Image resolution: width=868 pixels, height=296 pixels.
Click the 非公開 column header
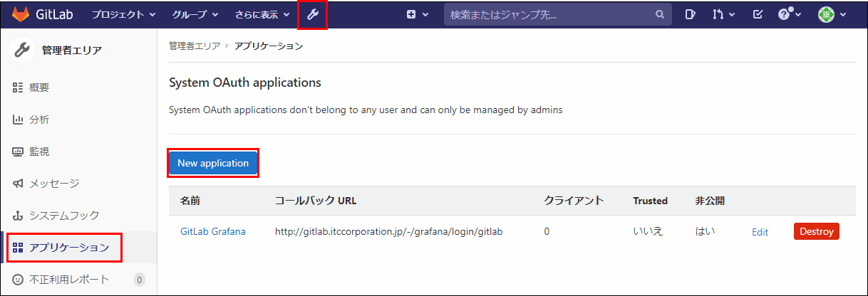(710, 201)
